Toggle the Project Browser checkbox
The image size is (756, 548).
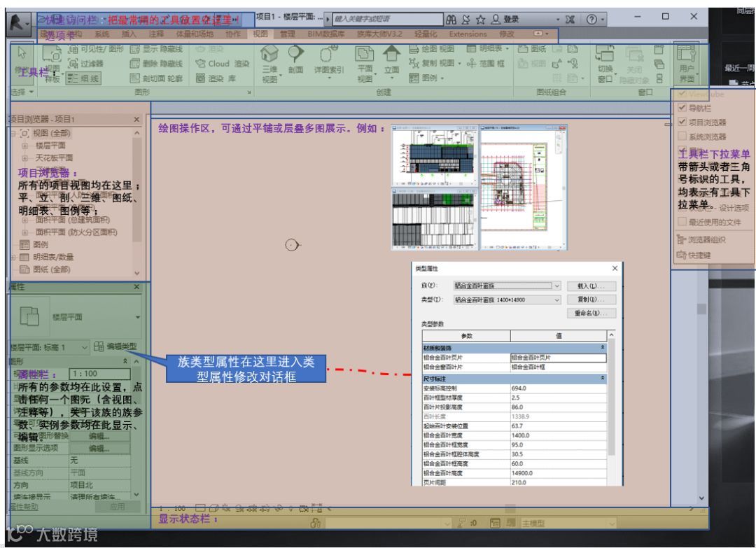[682, 122]
